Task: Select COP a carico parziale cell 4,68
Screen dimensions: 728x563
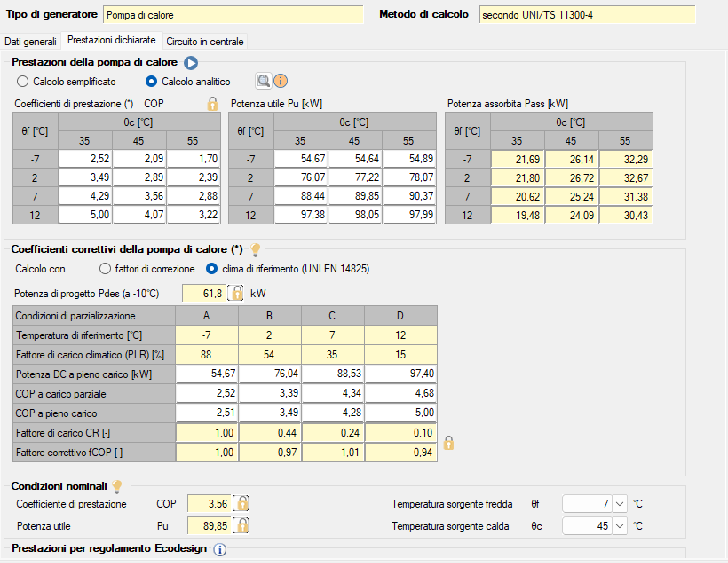Action: coord(400,393)
